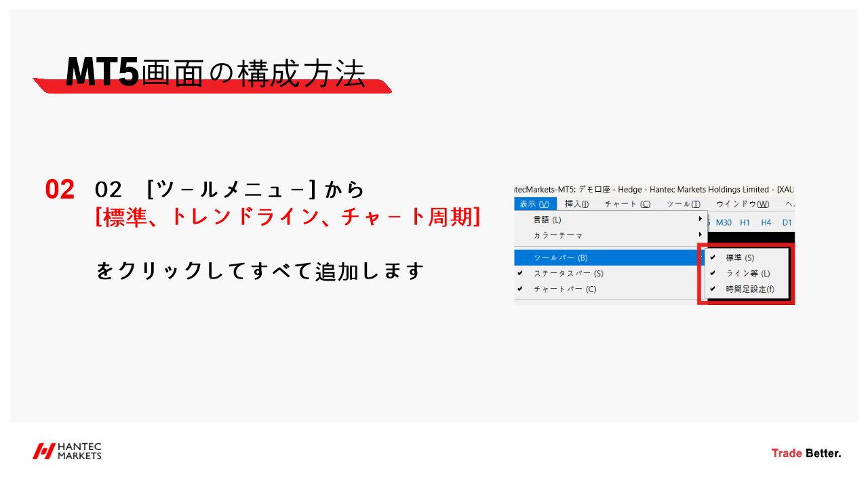The width and height of the screenshot is (868, 488).
Task: Toggle the ライン等 (L) toolbar option
Action: coord(747,273)
